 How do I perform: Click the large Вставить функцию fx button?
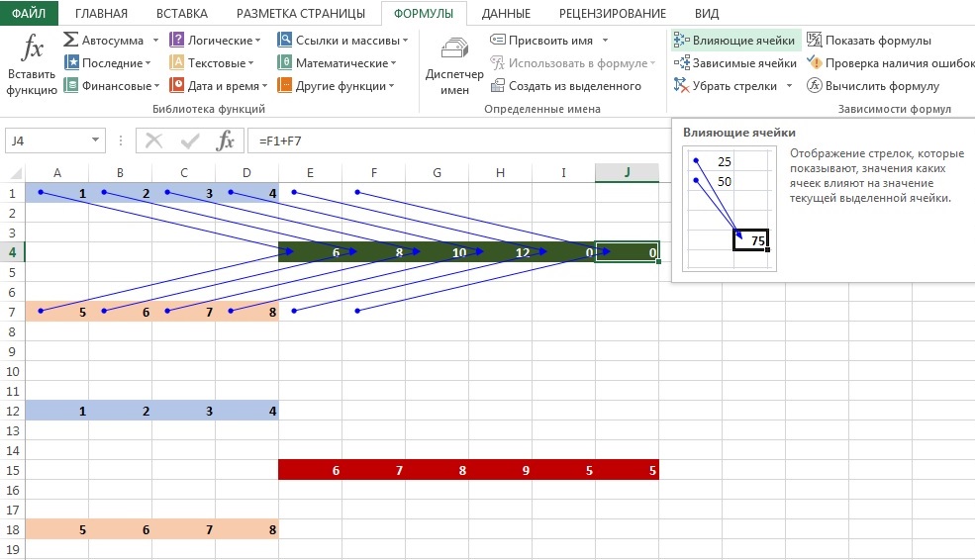tap(32, 65)
